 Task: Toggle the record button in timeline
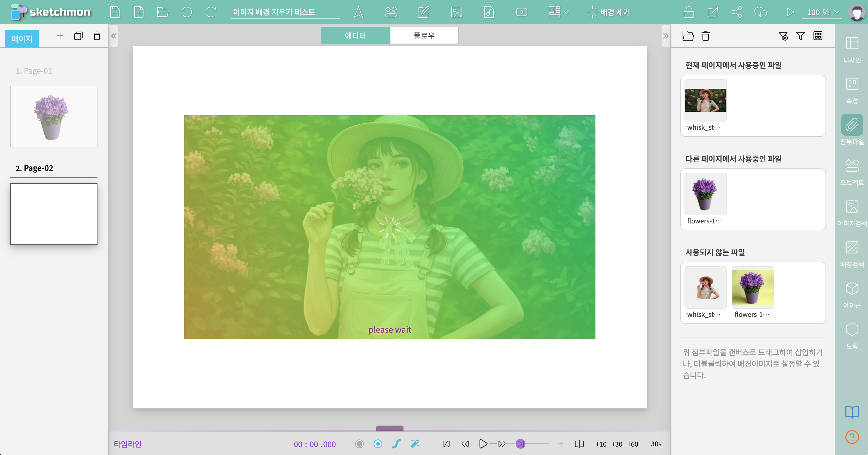click(359, 444)
